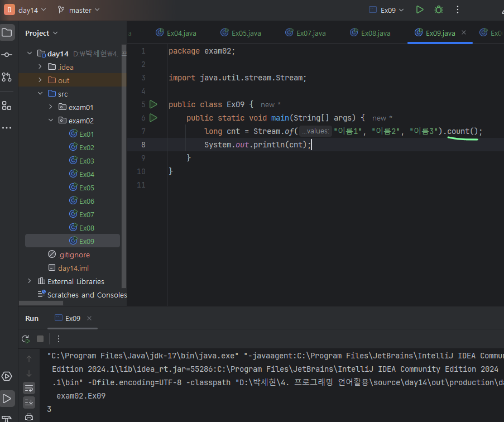Toggle soft-wrap in the Run console

pyautogui.click(x=29, y=387)
